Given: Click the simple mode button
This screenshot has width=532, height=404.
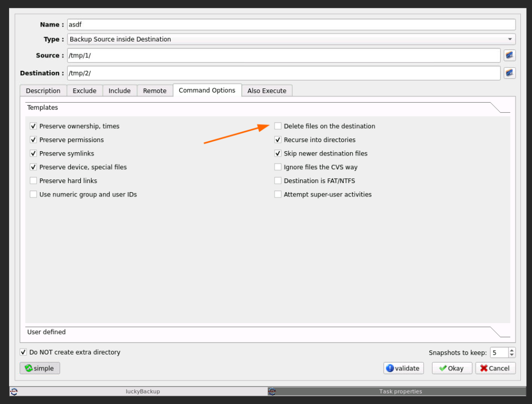Looking at the screenshot, I should coord(40,368).
